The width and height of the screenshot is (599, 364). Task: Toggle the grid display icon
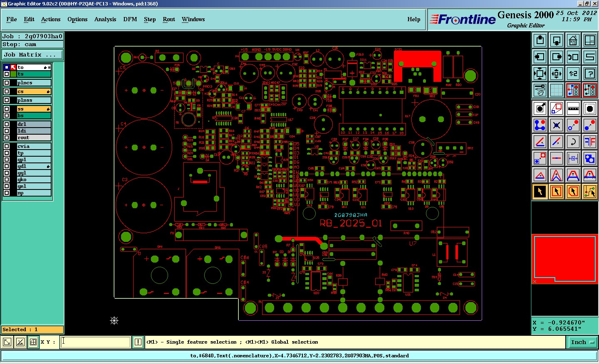[x=557, y=90]
